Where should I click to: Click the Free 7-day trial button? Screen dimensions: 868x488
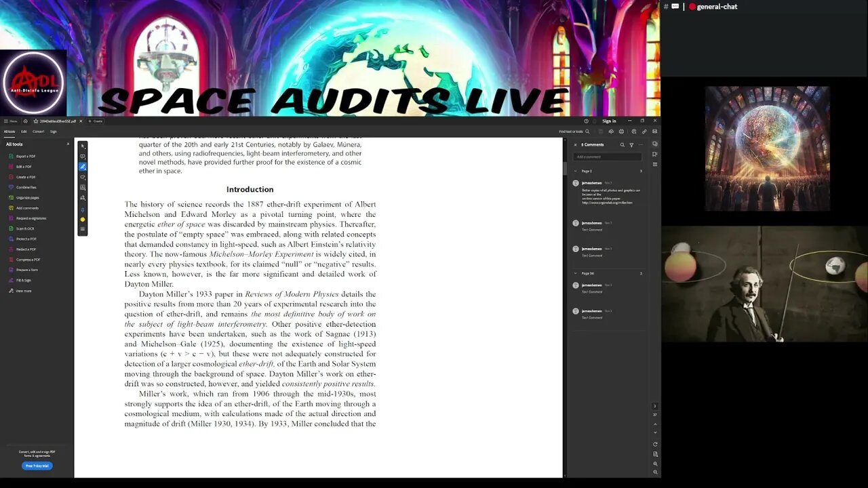37,466
